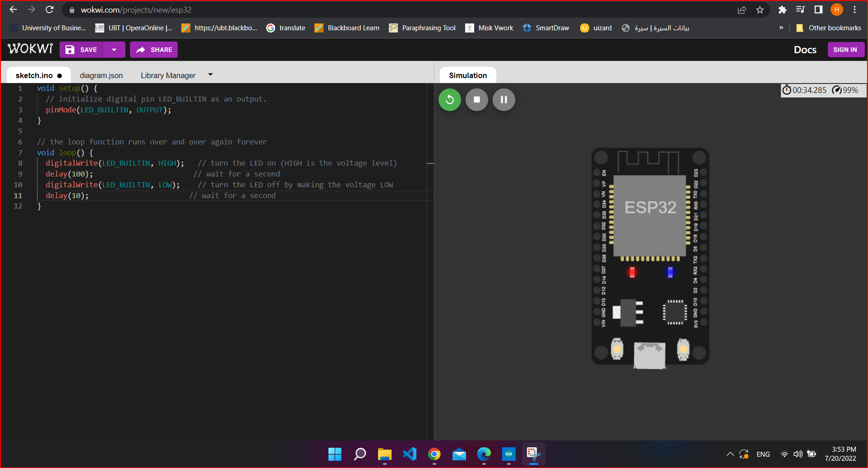The height and width of the screenshot is (468, 868).
Task: Click the void loop() line
Action: click(x=65, y=153)
